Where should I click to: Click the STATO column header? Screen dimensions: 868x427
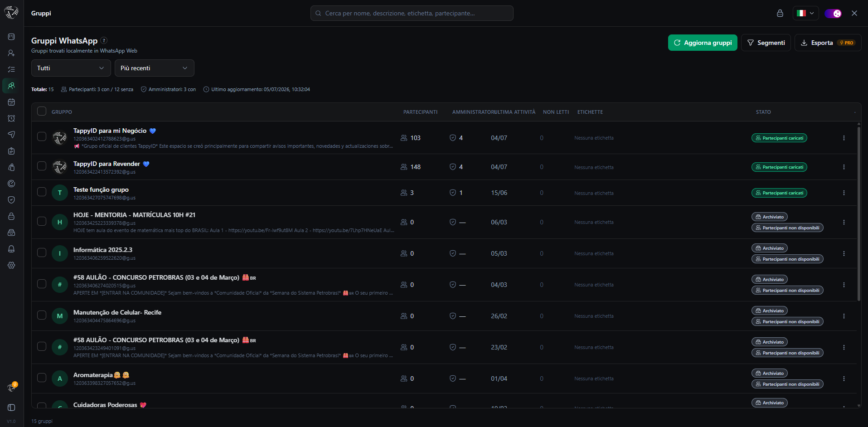click(x=763, y=112)
